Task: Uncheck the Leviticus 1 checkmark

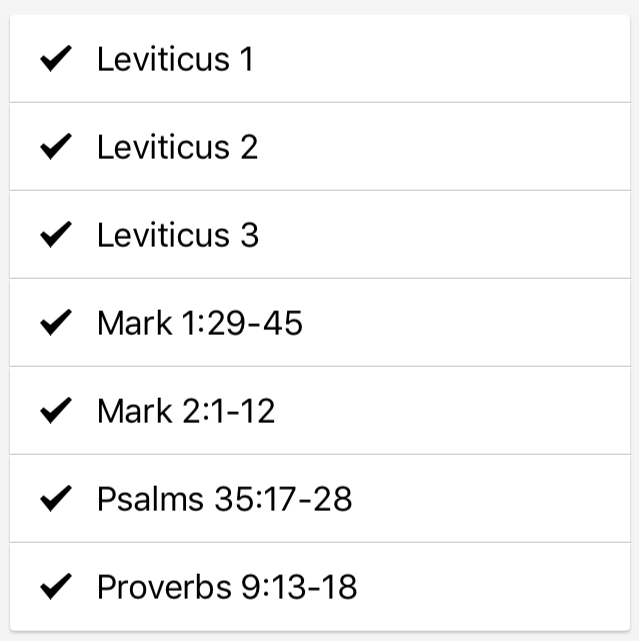Action: point(56,60)
